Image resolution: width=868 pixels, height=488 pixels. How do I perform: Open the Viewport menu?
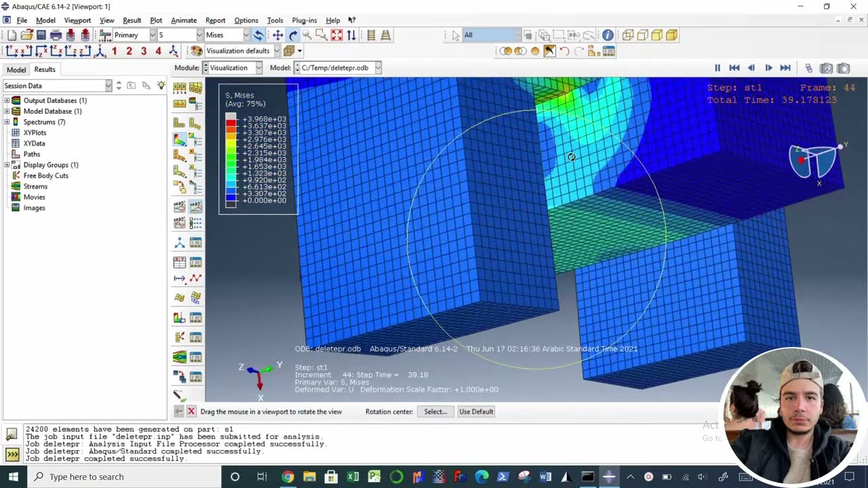pyautogui.click(x=77, y=20)
